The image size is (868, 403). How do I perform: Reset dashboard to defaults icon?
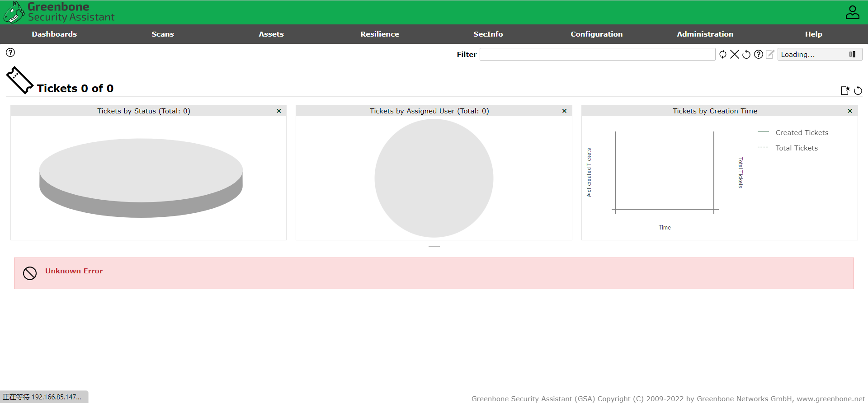[x=858, y=91]
